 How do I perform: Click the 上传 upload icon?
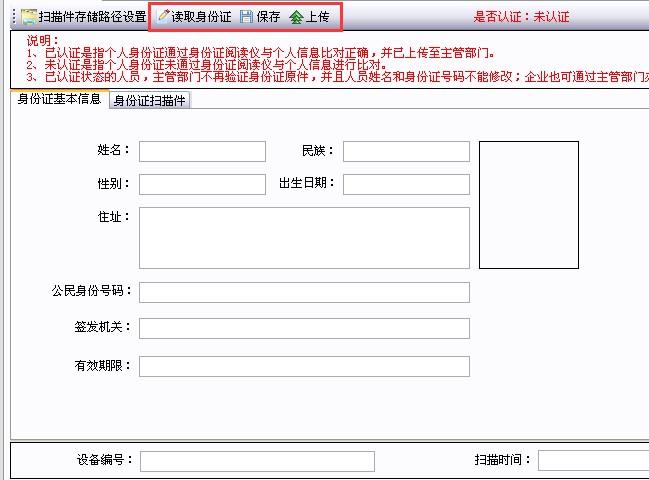(296, 17)
